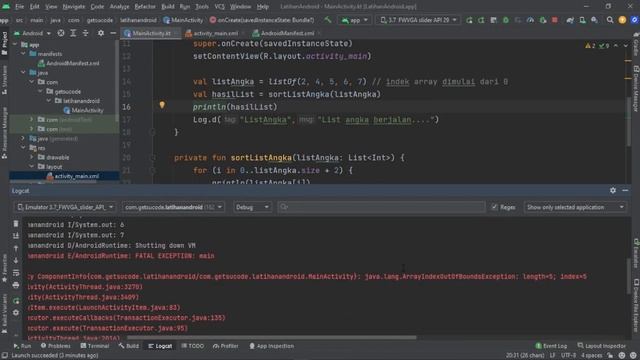The image size is (640, 360).
Task: Collapse the layout folder
Action: click(x=31, y=167)
